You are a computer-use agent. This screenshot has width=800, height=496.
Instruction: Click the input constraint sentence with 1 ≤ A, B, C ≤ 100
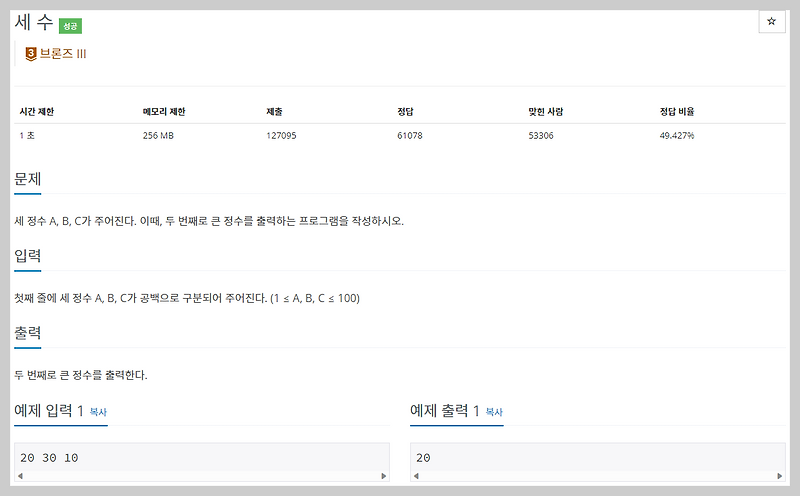(187, 298)
